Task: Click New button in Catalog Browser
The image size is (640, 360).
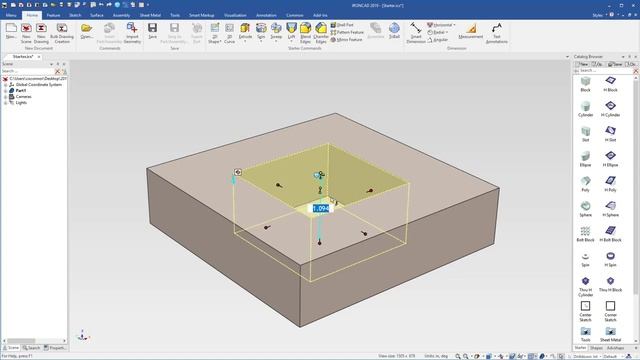Action: [582, 64]
